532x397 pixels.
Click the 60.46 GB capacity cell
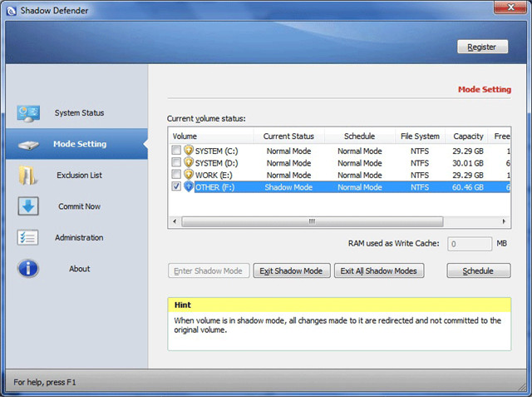[x=467, y=187]
